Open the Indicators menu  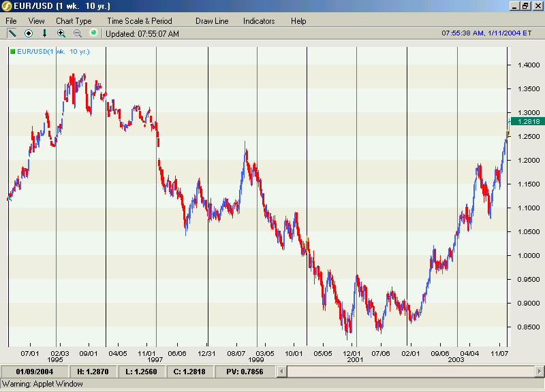point(259,21)
